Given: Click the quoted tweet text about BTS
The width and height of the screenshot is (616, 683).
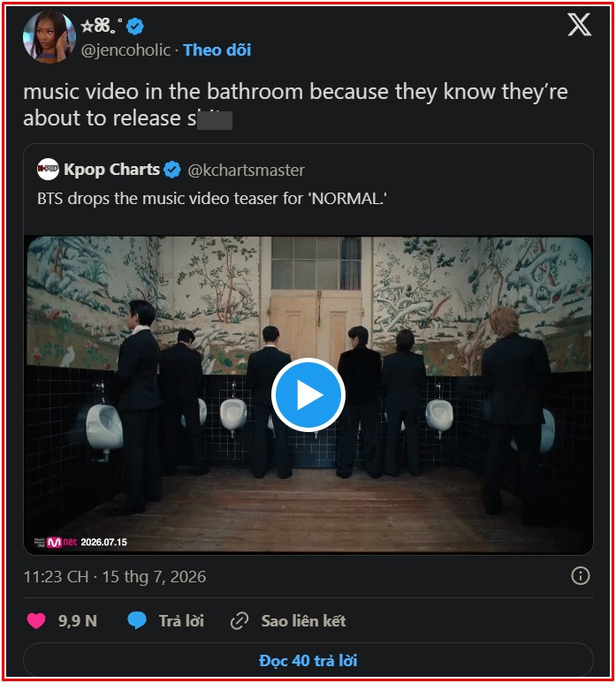Looking at the screenshot, I should coord(212,199).
